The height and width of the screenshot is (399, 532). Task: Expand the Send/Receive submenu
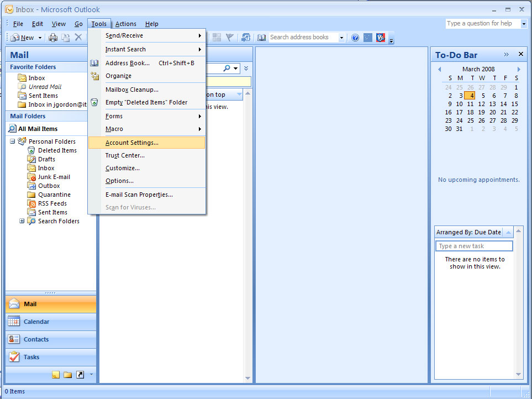146,35
